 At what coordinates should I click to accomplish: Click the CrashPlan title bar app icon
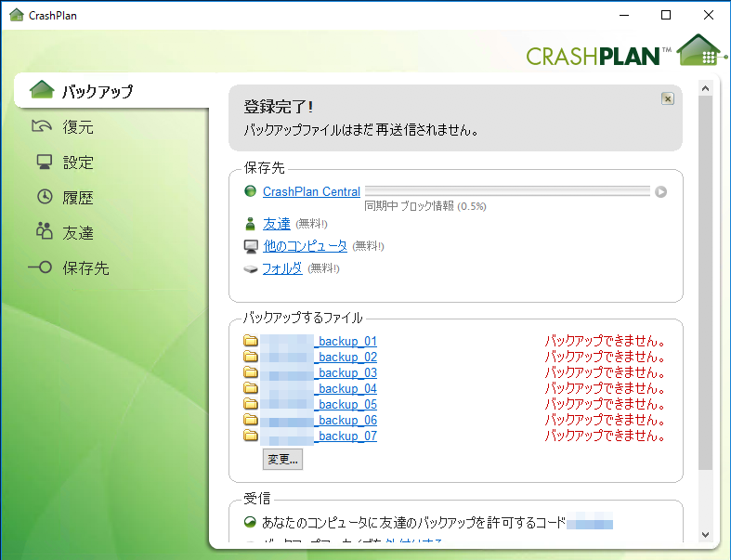pyautogui.click(x=17, y=15)
